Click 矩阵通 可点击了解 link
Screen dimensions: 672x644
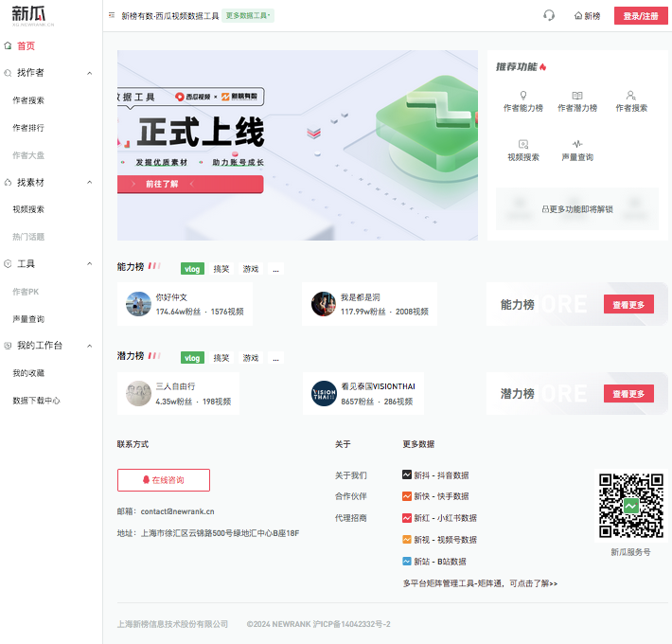(480, 583)
